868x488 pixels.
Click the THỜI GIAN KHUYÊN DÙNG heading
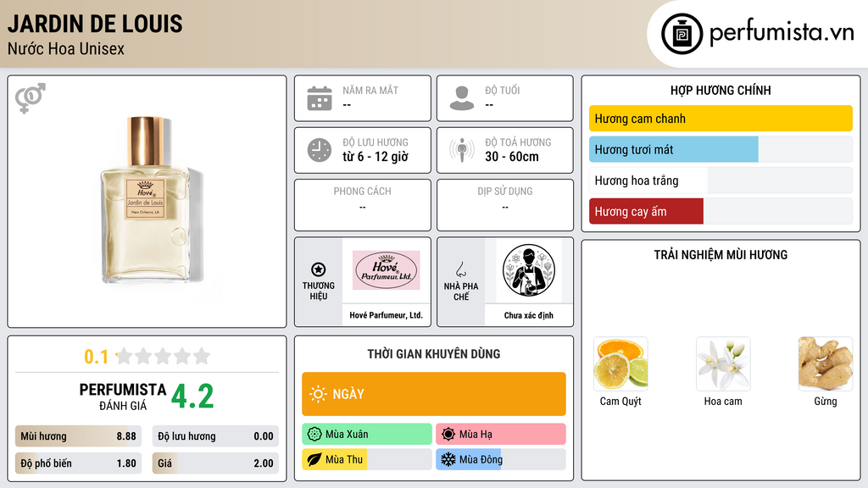[x=434, y=353]
